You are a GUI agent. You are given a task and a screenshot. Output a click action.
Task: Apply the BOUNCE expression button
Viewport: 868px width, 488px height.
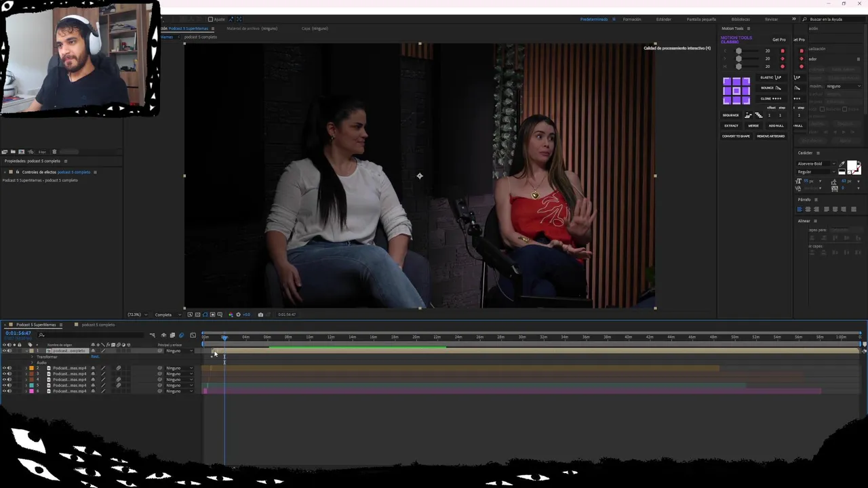(771, 88)
